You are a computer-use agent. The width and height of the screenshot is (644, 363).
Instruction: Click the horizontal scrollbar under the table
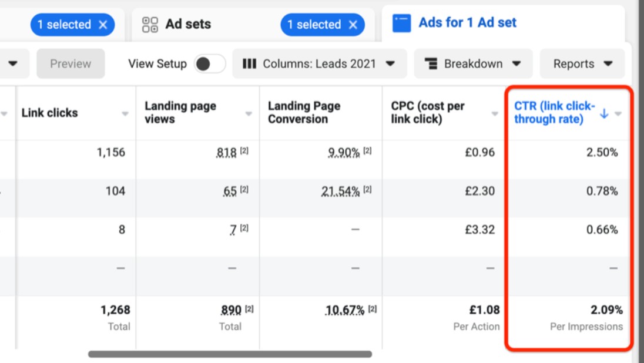[230, 354]
